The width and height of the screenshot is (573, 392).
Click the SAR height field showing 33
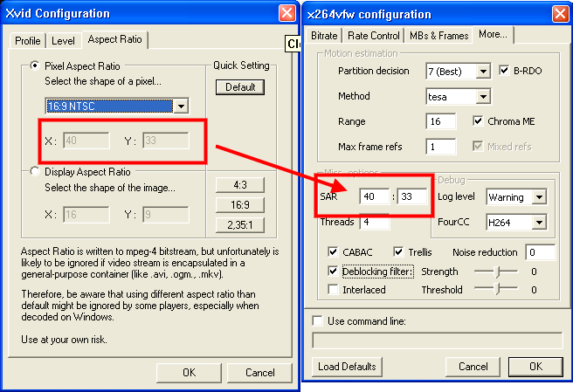tap(412, 196)
